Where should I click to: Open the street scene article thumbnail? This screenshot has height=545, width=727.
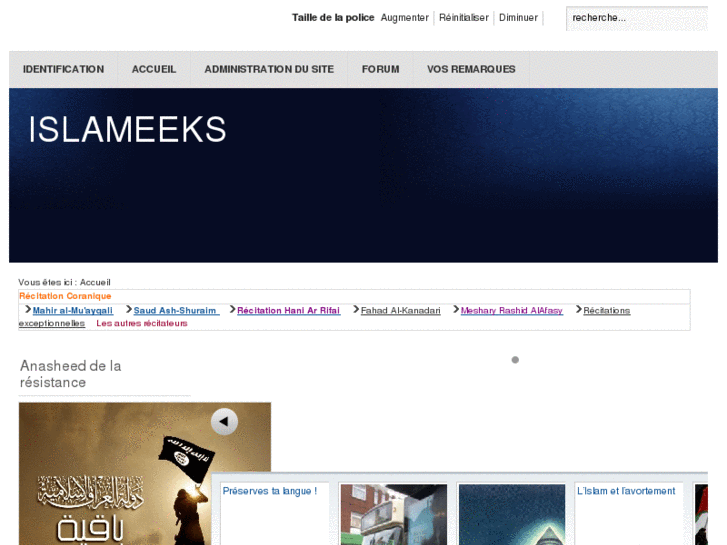pyautogui.click(x=394, y=514)
